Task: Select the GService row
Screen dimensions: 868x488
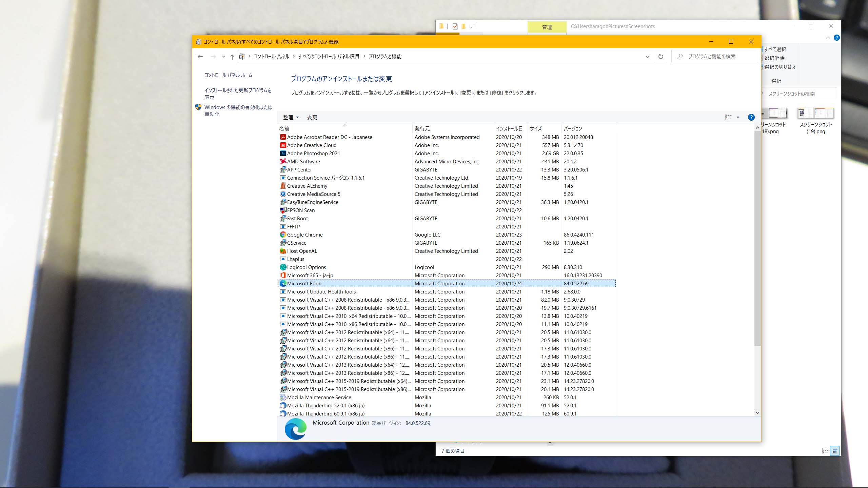Action: point(447,243)
